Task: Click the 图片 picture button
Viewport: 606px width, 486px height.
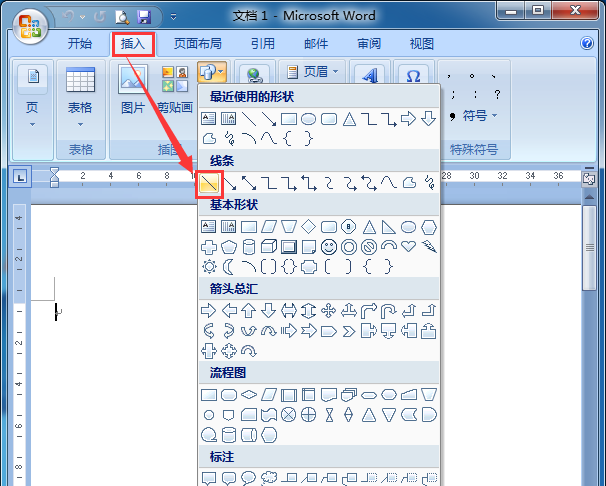Action: pos(132,91)
